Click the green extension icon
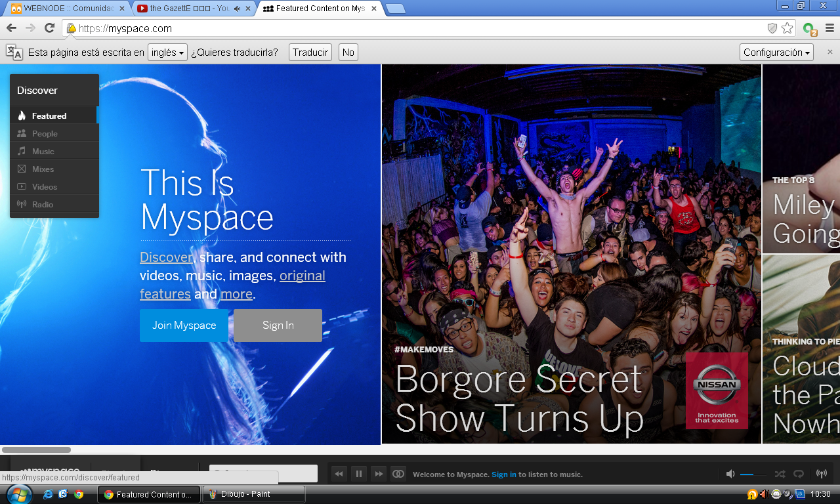 pos(809,29)
